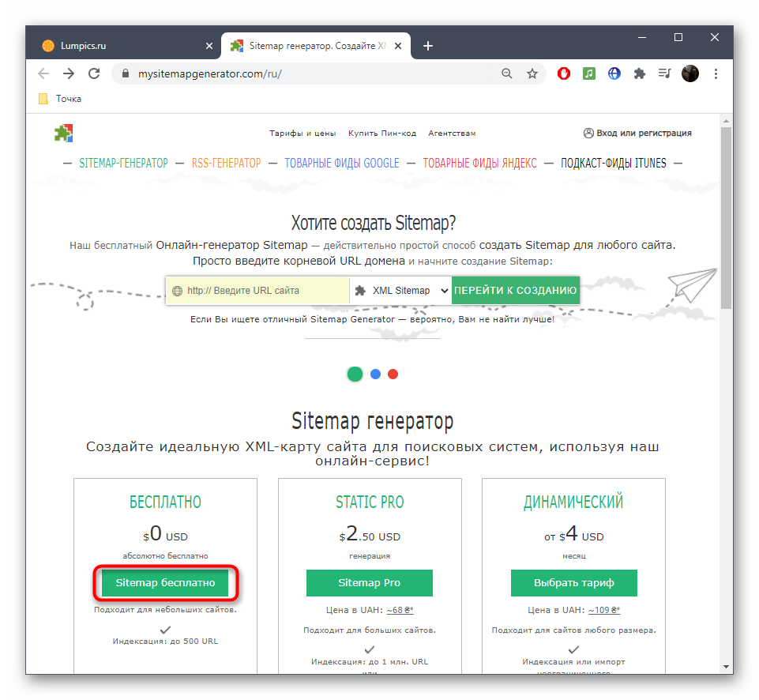Open the RSS-ГЕНЕРАТОР menu item
This screenshot has height=700, width=759.
coord(226,164)
